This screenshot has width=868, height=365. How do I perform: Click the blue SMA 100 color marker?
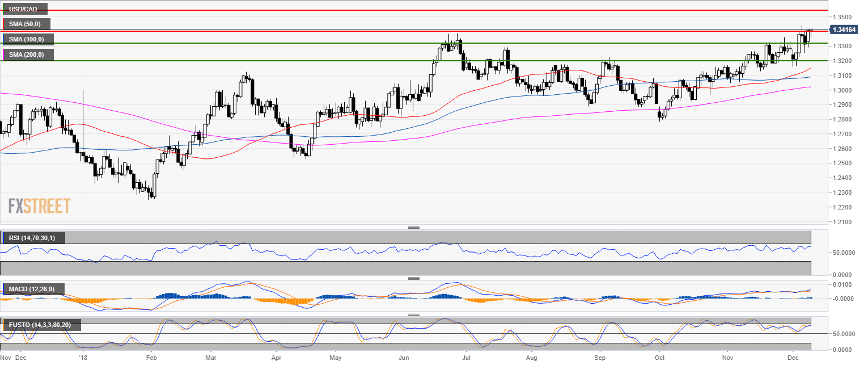pyautogui.click(x=3, y=39)
